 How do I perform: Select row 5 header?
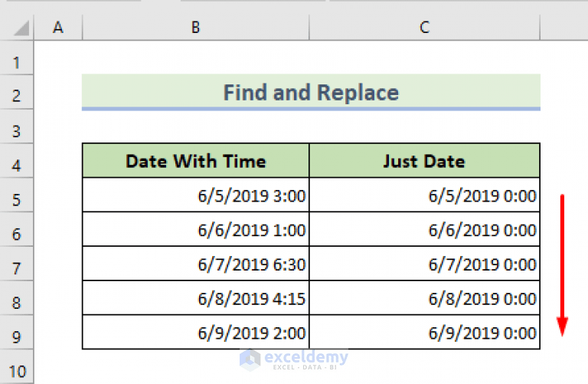[17, 195]
